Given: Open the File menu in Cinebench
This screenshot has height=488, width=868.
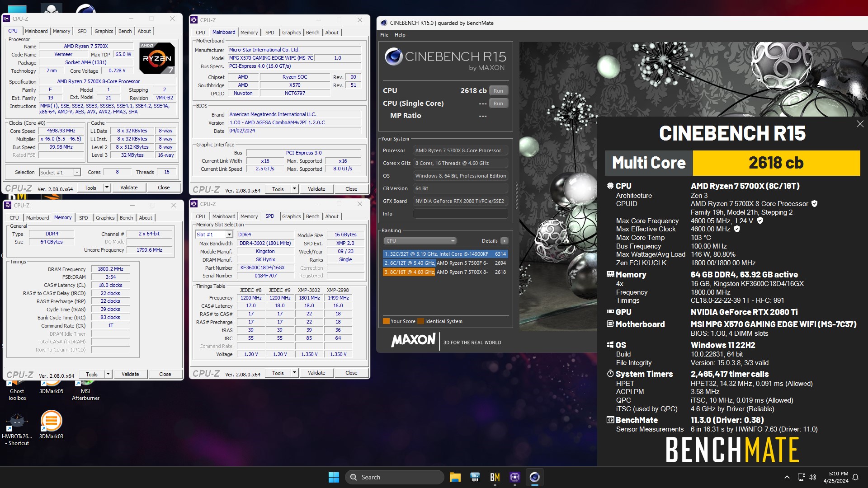Looking at the screenshot, I should point(384,35).
